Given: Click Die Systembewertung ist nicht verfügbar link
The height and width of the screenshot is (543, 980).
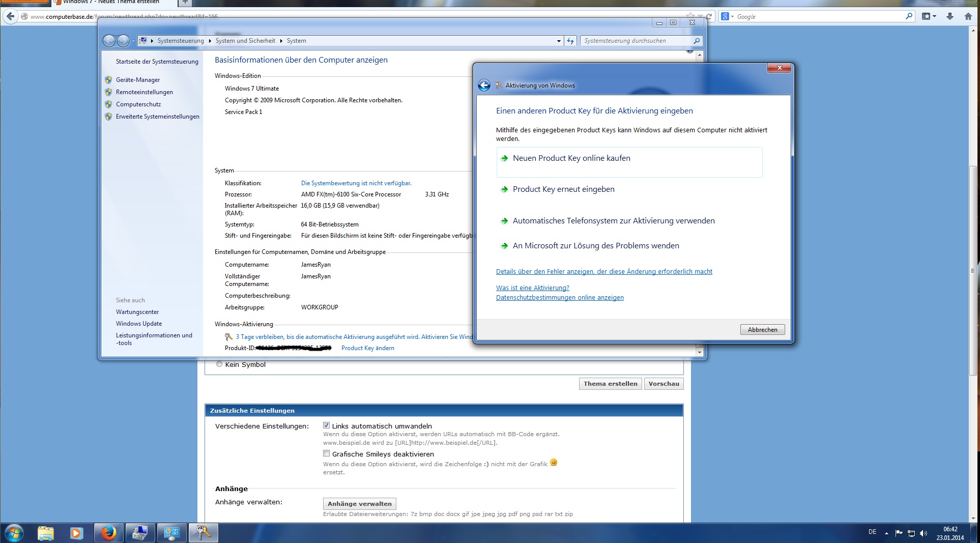Looking at the screenshot, I should [x=356, y=183].
